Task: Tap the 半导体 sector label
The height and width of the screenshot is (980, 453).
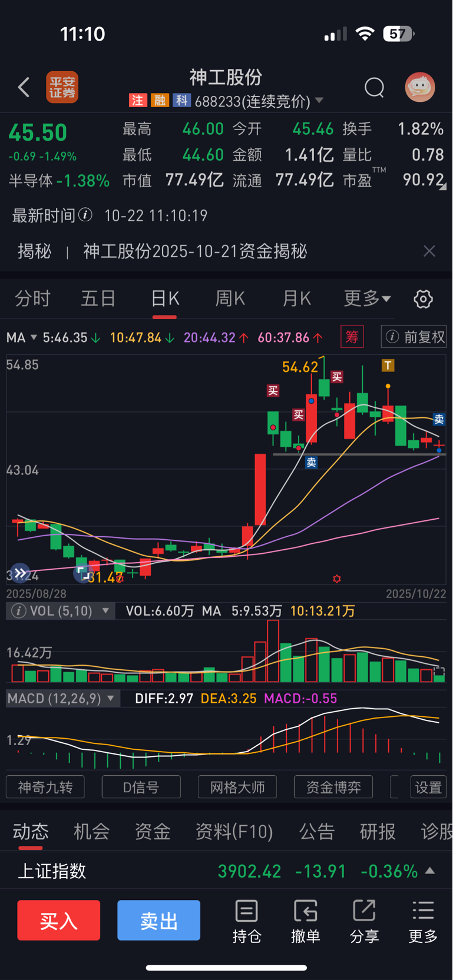Action: (x=31, y=181)
